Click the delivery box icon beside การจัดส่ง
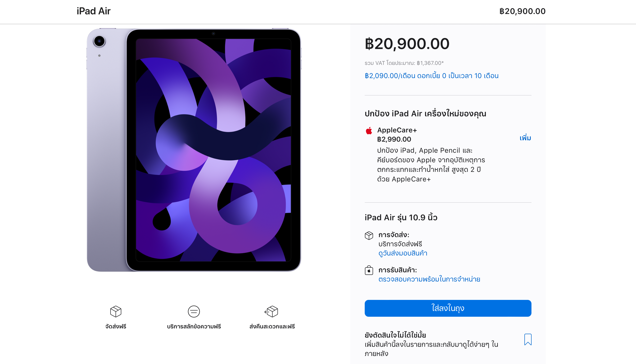This screenshot has height=364, width=636. click(x=369, y=236)
